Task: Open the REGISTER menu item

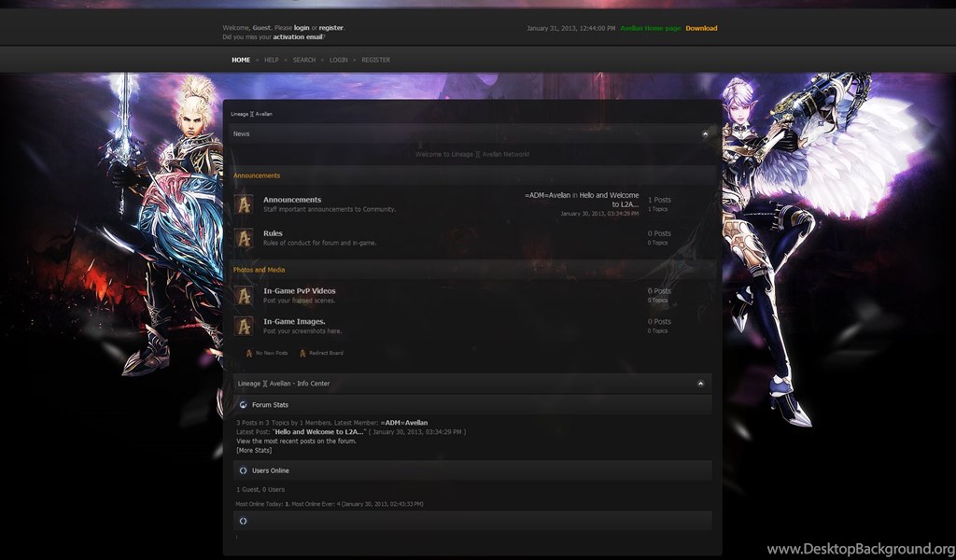Action: [375, 60]
